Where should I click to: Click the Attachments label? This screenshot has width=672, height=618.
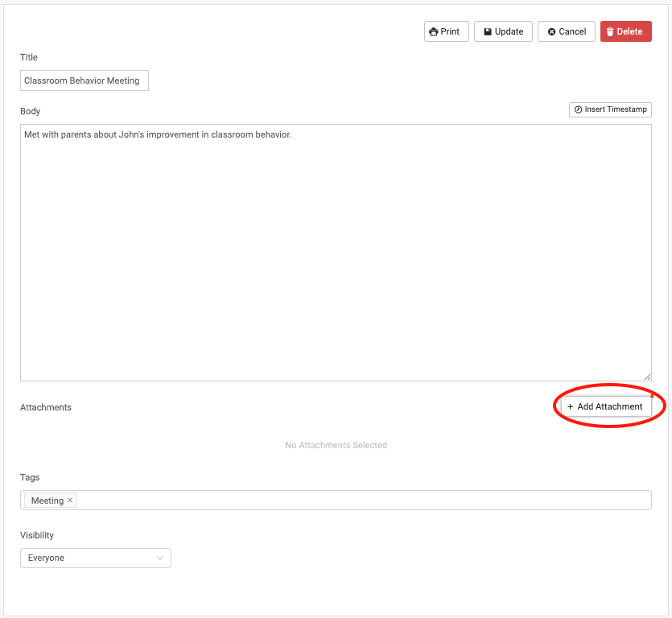(x=46, y=407)
